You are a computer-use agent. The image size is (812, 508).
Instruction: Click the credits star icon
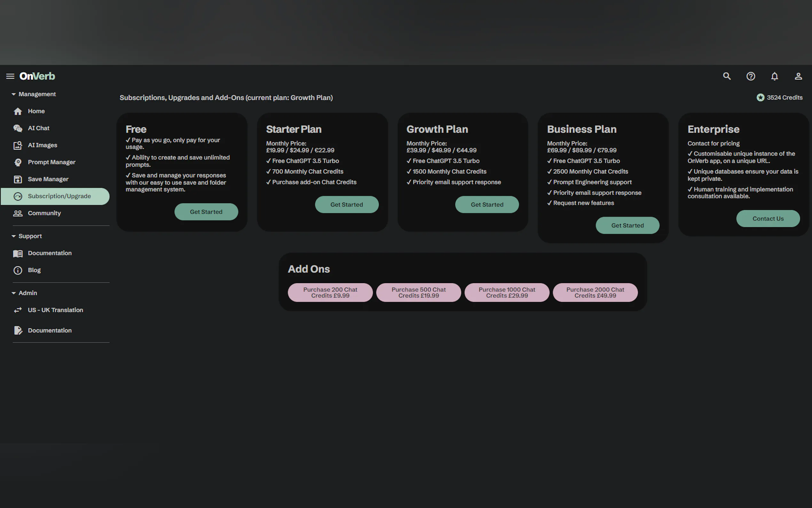[x=760, y=98]
